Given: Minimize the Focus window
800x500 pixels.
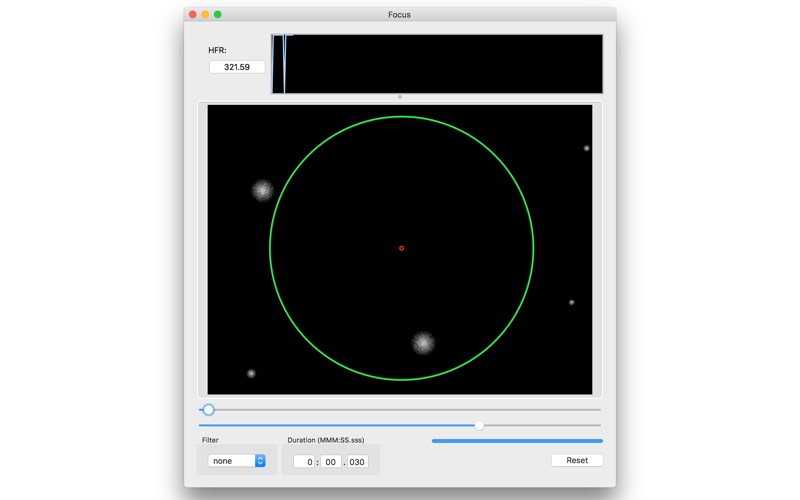Looking at the screenshot, I should point(206,15).
